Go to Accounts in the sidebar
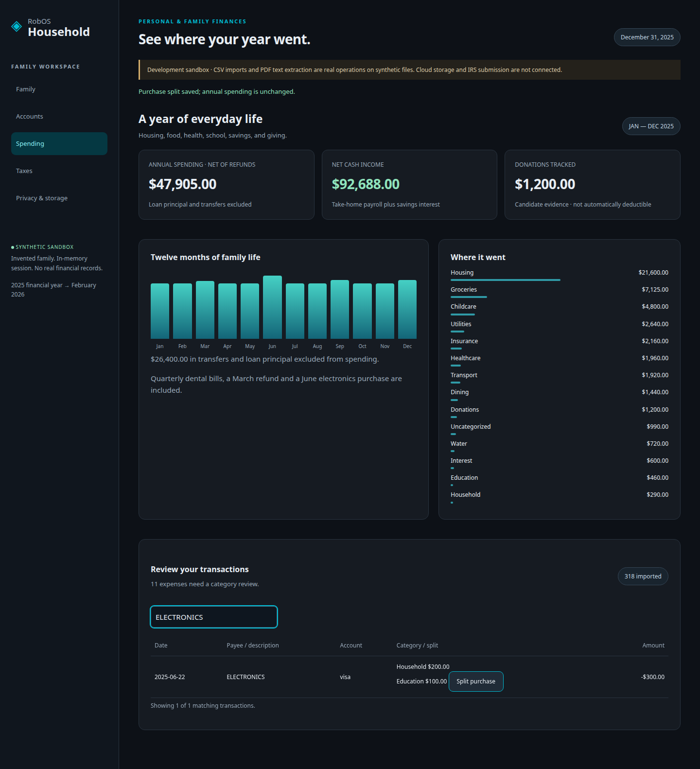The image size is (700, 769). 59,117
